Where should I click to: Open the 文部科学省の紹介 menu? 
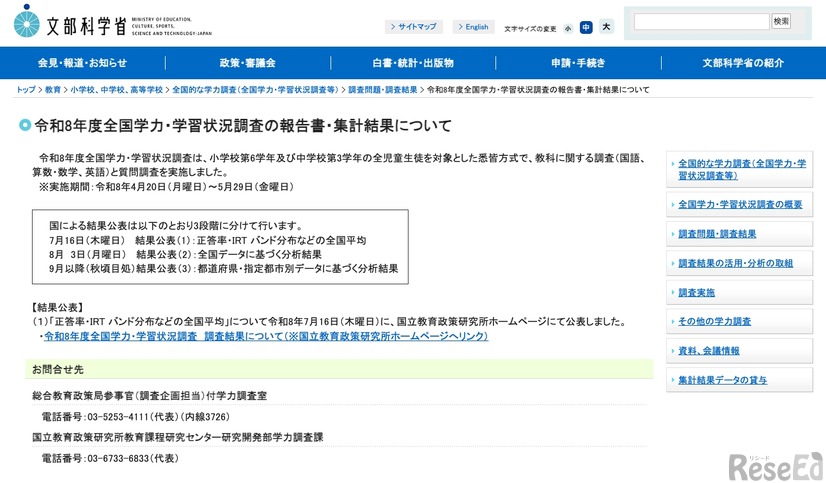pyautogui.click(x=743, y=63)
